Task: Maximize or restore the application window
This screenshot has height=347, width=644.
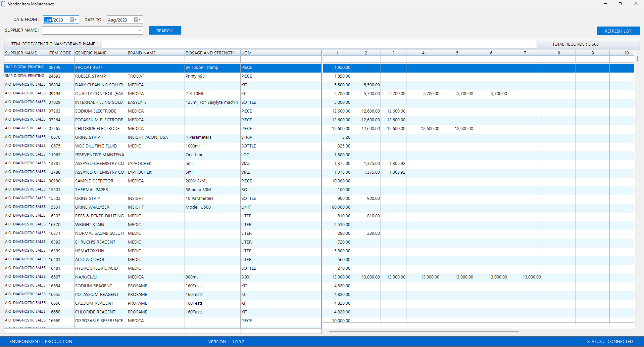Action: pyautogui.click(x=620, y=4)
